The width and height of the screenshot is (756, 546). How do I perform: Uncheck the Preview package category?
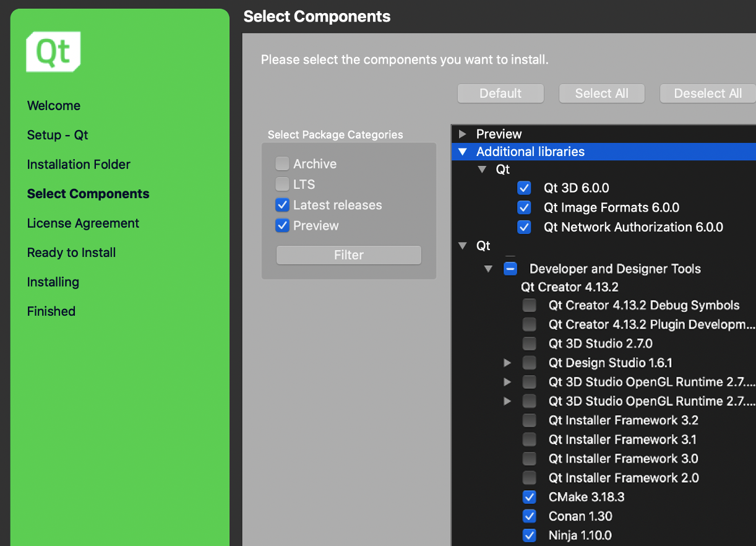tap(282, 226)
